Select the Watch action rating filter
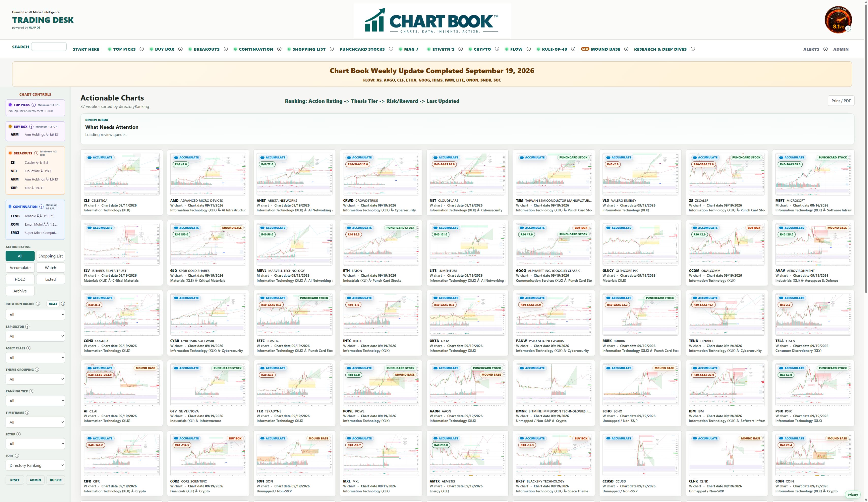The height and width of the screenshot is (502, 868). click(50, 268)
